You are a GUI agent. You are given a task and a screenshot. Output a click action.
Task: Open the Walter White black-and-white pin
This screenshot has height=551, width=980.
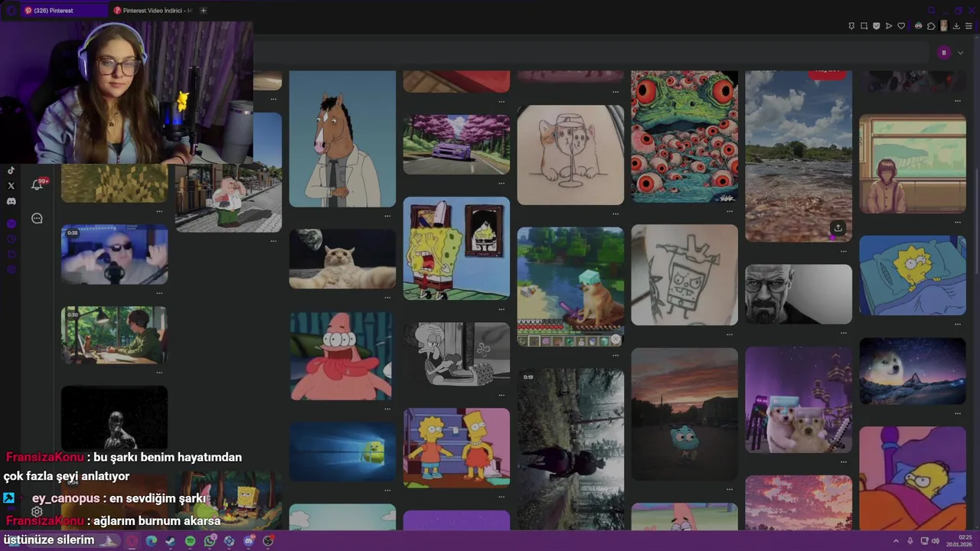coord(799,295)
